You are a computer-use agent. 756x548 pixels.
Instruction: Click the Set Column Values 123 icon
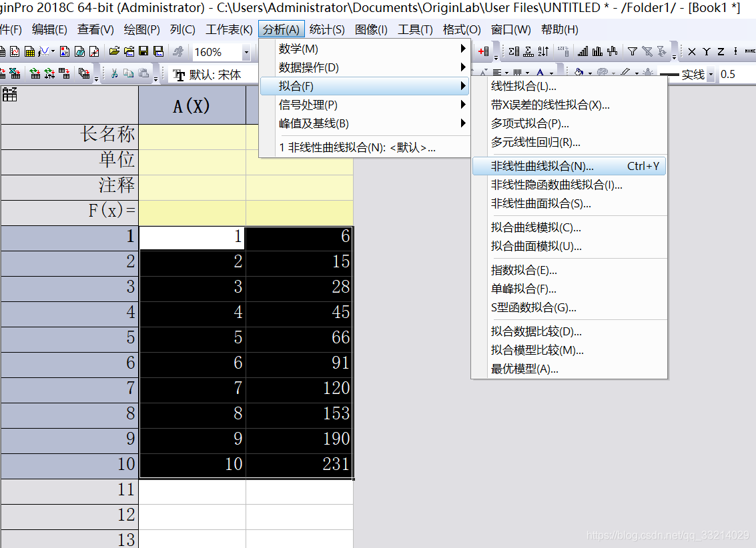(562, 51)
